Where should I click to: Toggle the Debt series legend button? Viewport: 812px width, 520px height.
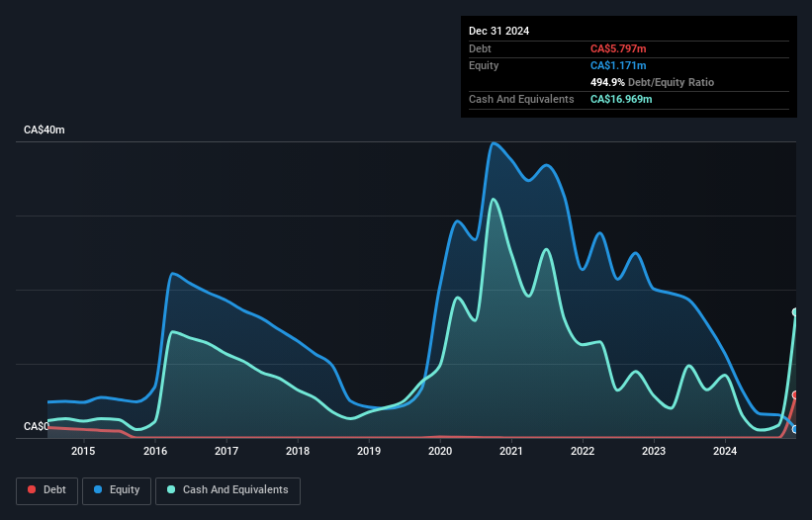(47, 490)
